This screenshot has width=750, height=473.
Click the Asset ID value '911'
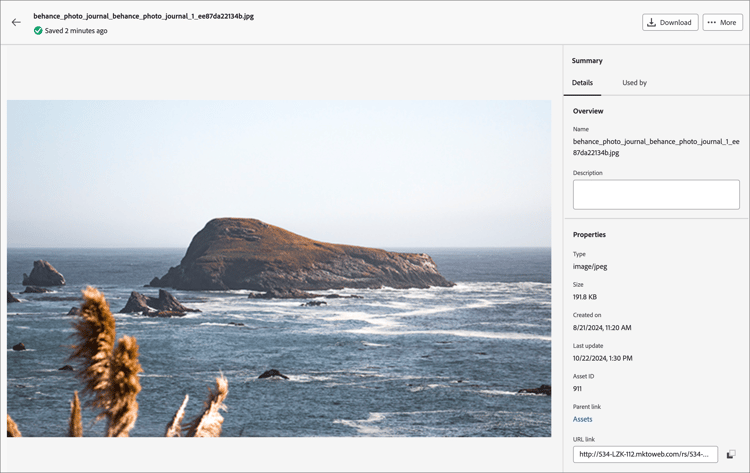coord(577,389)
